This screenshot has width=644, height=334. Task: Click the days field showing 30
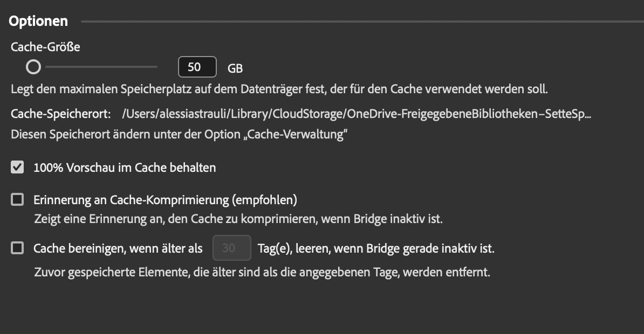click(232, 248)
